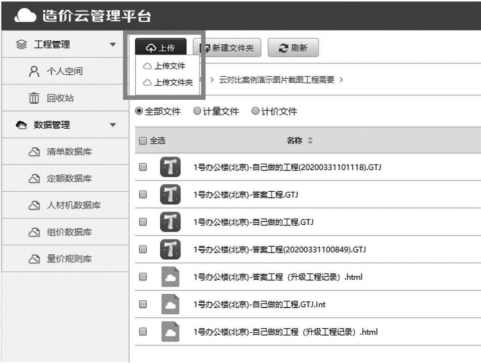Open file 1号办公楼(北京)-自己做的工程.GTJ.lnt
481x363 pixels.
pyautogui.click(x=259, y=304)
